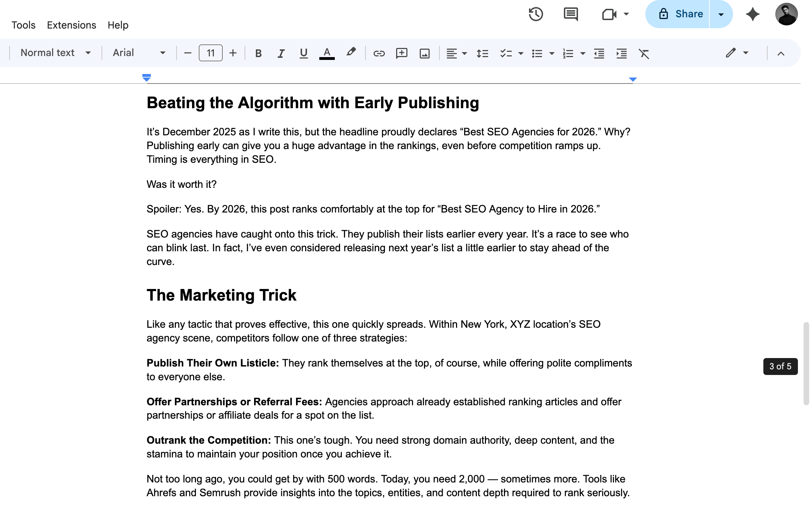The width and height of the screenshot is (812, 511).
Task: Expand the Arial font dropdown
Action: [139, 53]
